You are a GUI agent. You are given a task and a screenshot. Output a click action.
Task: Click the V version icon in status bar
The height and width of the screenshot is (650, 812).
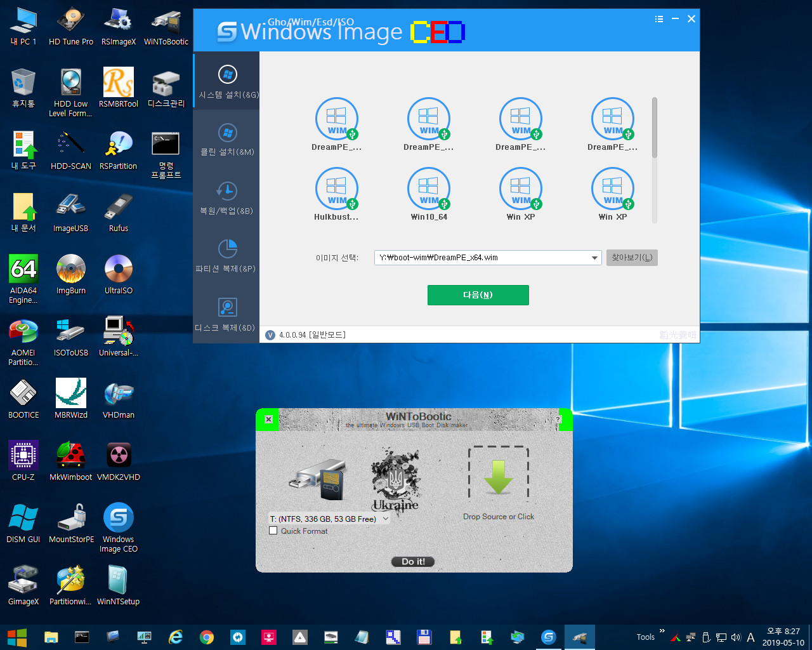(270, 335)
